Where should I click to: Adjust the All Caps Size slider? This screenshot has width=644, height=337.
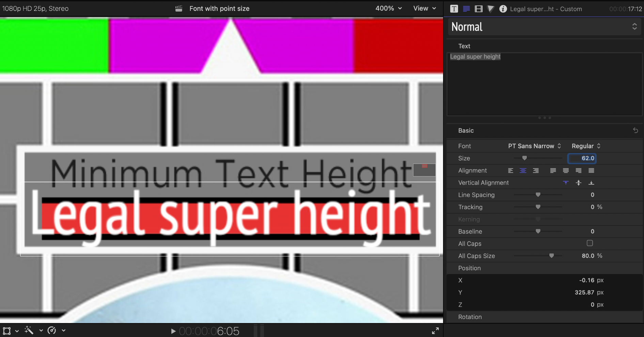click(551, 256)
